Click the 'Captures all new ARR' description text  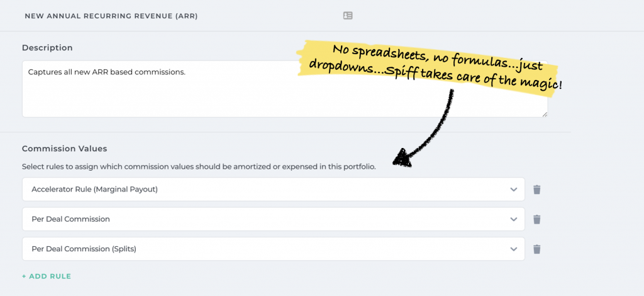(107, 72)
